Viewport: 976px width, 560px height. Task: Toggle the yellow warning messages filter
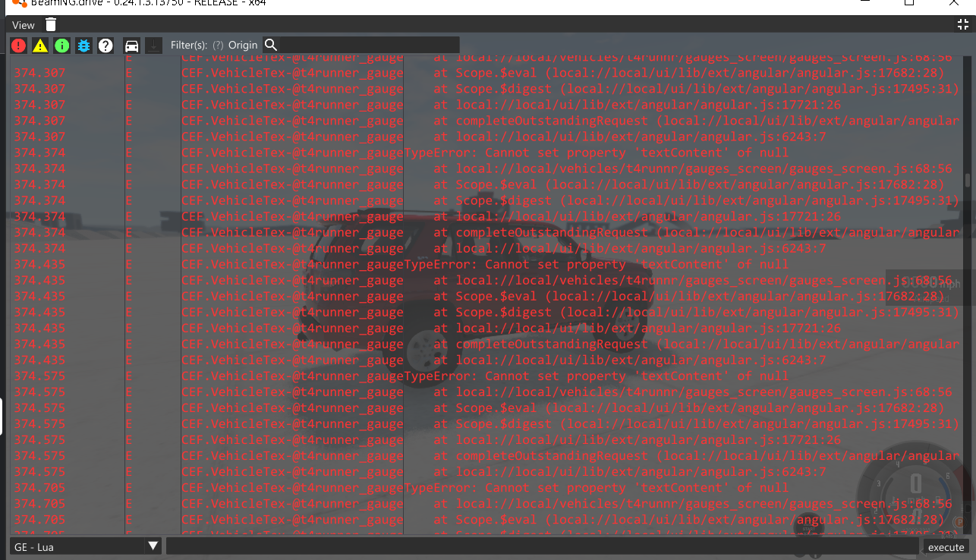click(x=40, y=46)
